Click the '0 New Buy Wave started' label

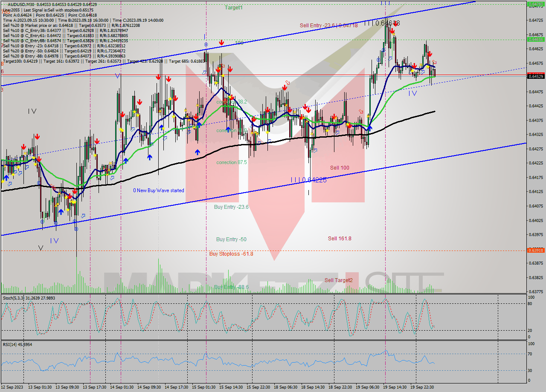pos(159,190)
